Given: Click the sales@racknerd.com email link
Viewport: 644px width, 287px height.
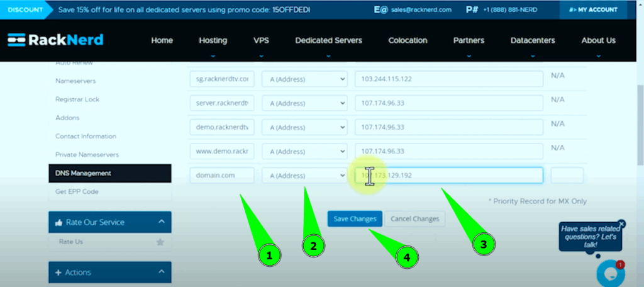Looking at the screenshot, I should (421, 9).
